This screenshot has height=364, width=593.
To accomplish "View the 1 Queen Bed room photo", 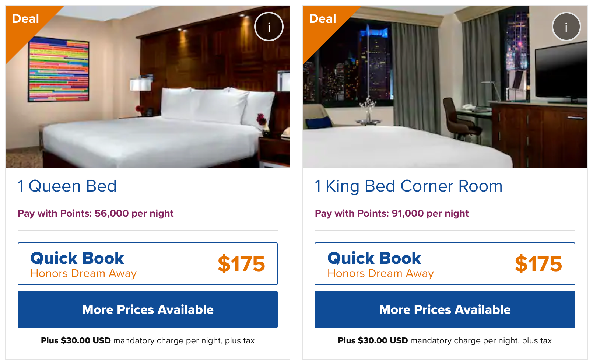I will pos(147,111).
